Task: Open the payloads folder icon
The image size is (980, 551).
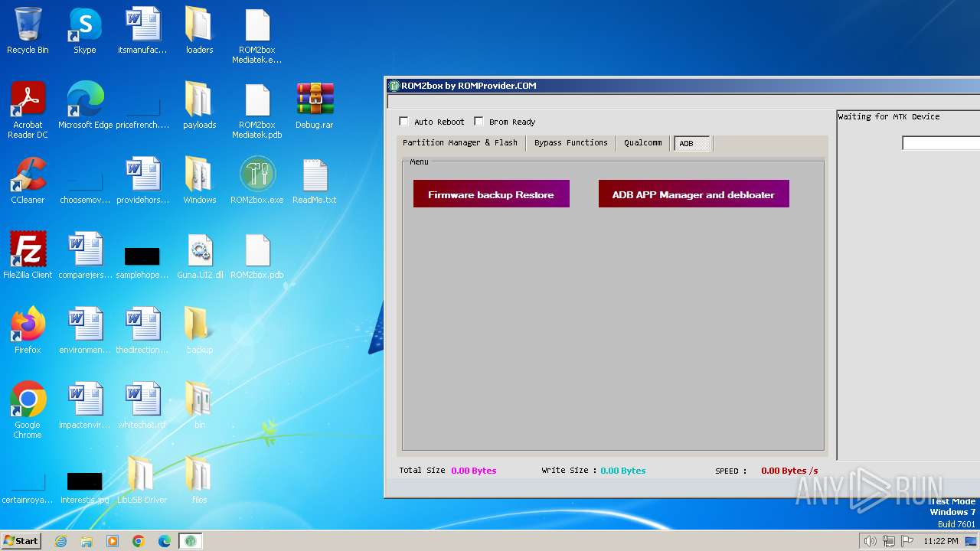Action: (x=200, y=106)
